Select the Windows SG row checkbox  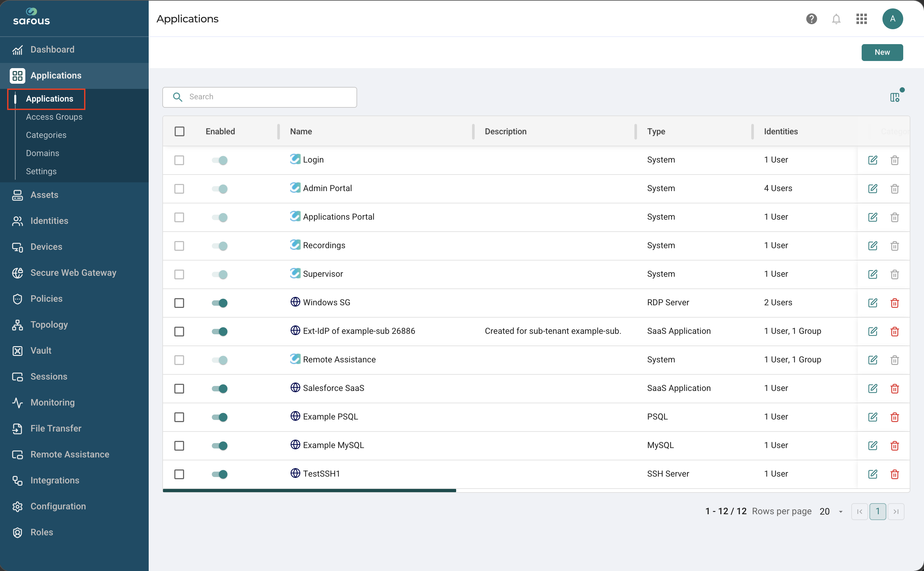pyautogui.click(x=179, y=303)
